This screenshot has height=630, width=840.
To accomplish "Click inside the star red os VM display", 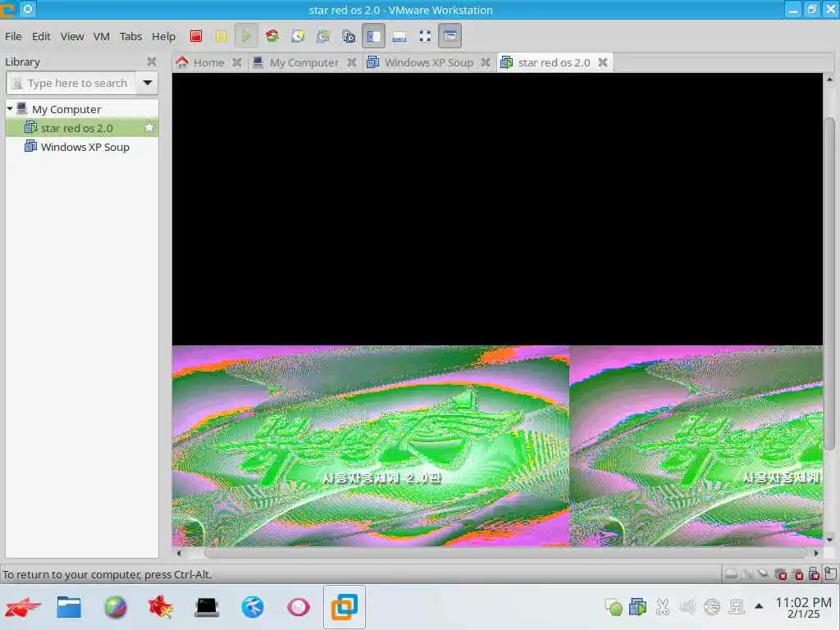I will tap(497, 309).
